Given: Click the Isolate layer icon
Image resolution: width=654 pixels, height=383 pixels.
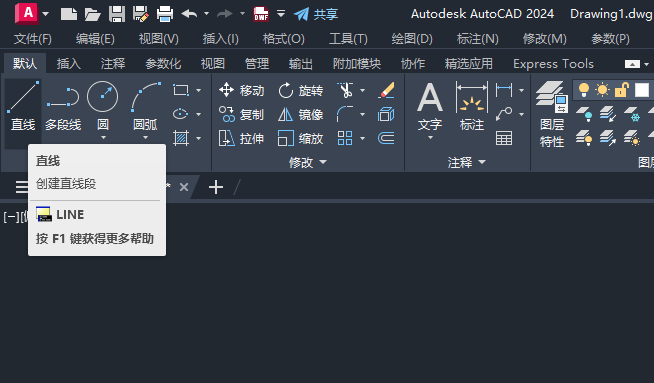Looking at the screenshot, I should [x=608, y=114].
